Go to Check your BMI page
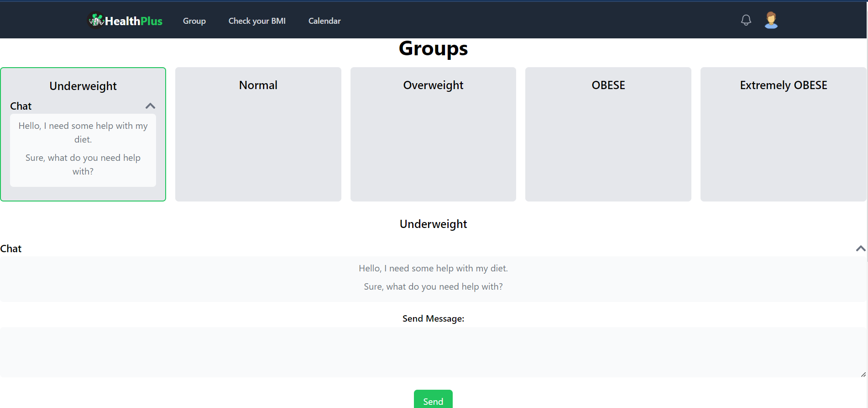Image resolution: width=868 pixels, height=408 pixels. coord(257,21)
